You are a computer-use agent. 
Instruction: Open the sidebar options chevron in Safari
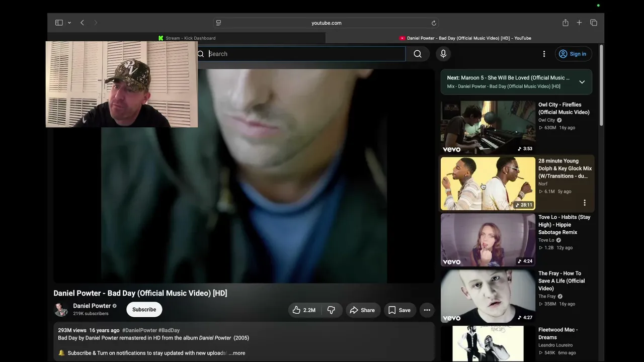point(69,23)
